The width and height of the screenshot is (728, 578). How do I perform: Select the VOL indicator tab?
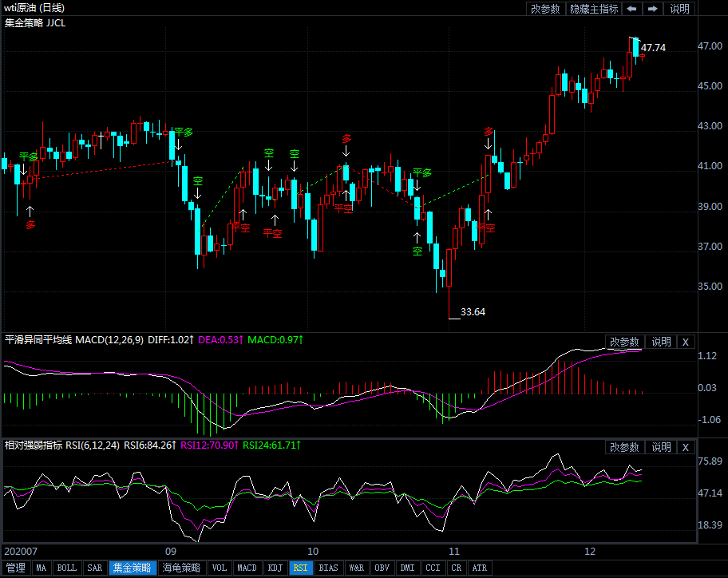[x=220, y=568]
